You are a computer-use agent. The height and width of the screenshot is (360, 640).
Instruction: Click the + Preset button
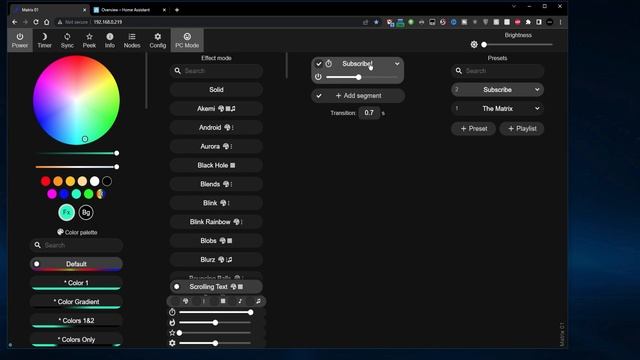tap(473, 129)
